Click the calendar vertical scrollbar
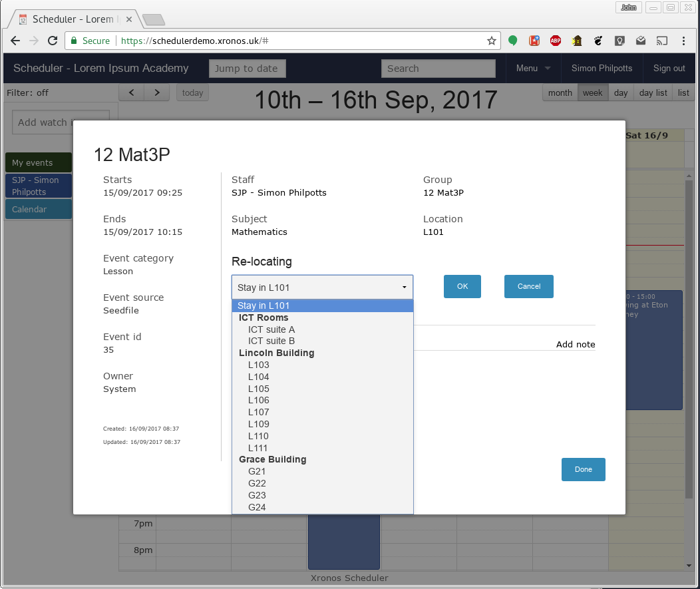Screen dimensions: 700x589 coord(689,339)
